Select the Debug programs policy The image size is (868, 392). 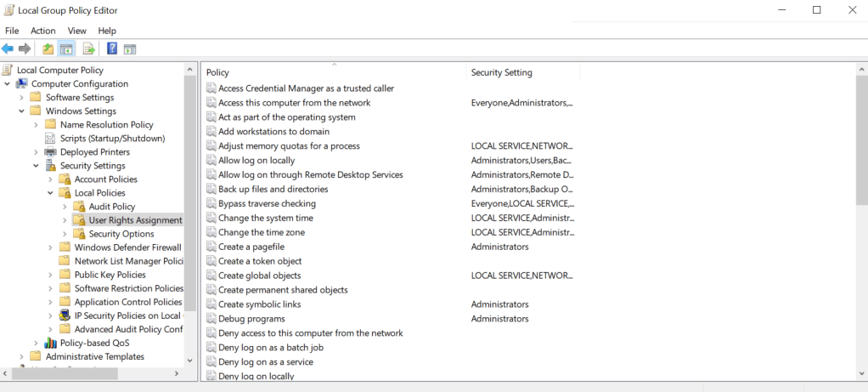[x=252, y=319]
